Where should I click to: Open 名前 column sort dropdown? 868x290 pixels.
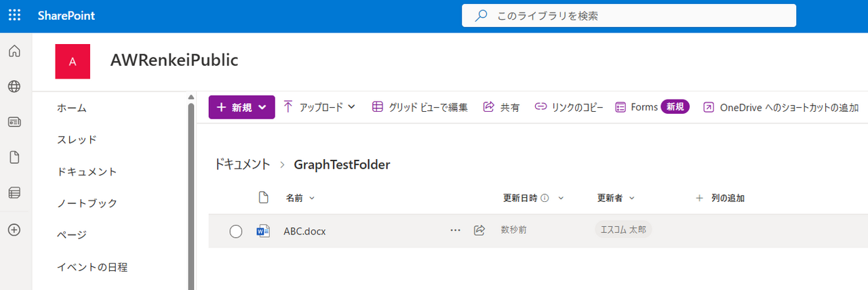click(300, 199)
